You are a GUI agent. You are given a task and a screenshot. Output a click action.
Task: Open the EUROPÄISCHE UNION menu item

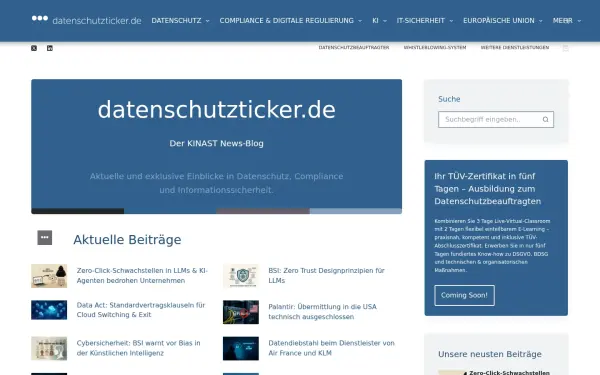click(499, 21)
